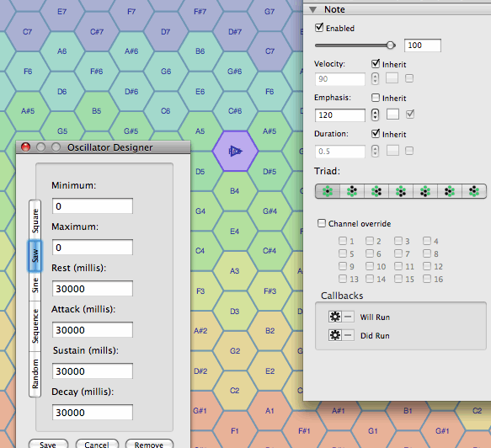Switch to the Square oscillator tab
The image size is (491, 448).
tap(35, 221)
